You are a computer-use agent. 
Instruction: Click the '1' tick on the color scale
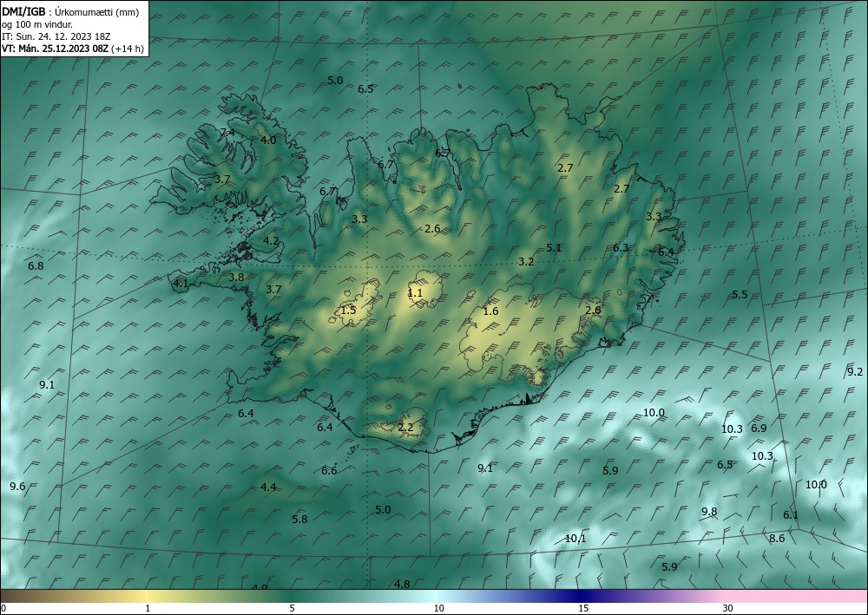[x=148, y=609]
